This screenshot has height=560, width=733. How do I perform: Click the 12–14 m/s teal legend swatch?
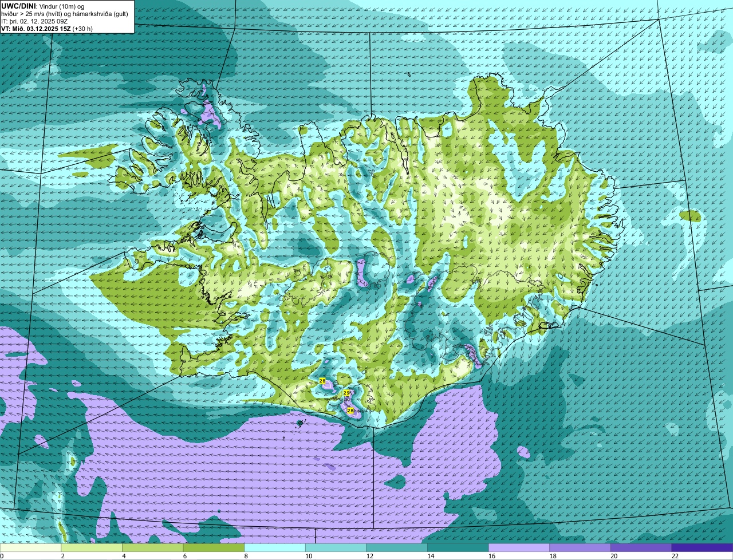[x=397, y=548]
